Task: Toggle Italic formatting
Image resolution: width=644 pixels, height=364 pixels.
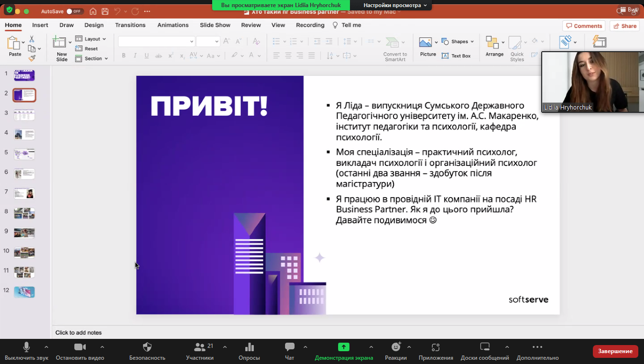Action: [135, 55]
